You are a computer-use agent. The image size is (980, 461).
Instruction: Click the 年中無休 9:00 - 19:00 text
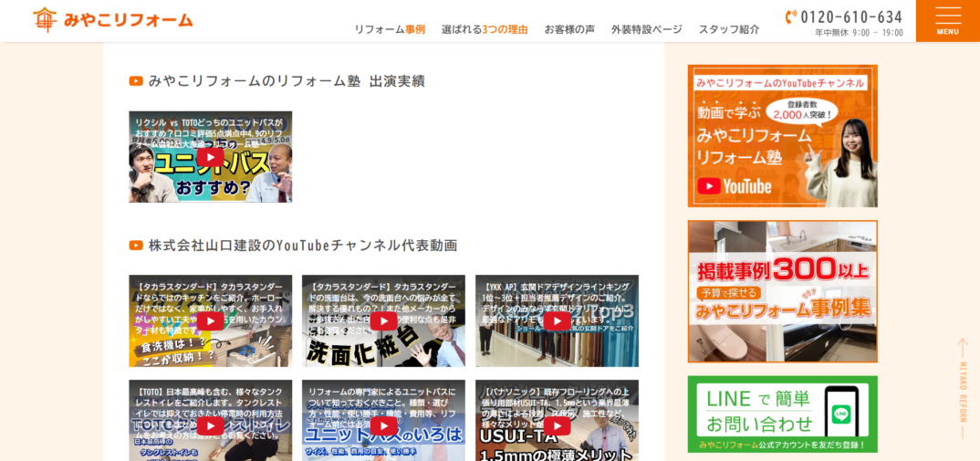tap(859, 33)
